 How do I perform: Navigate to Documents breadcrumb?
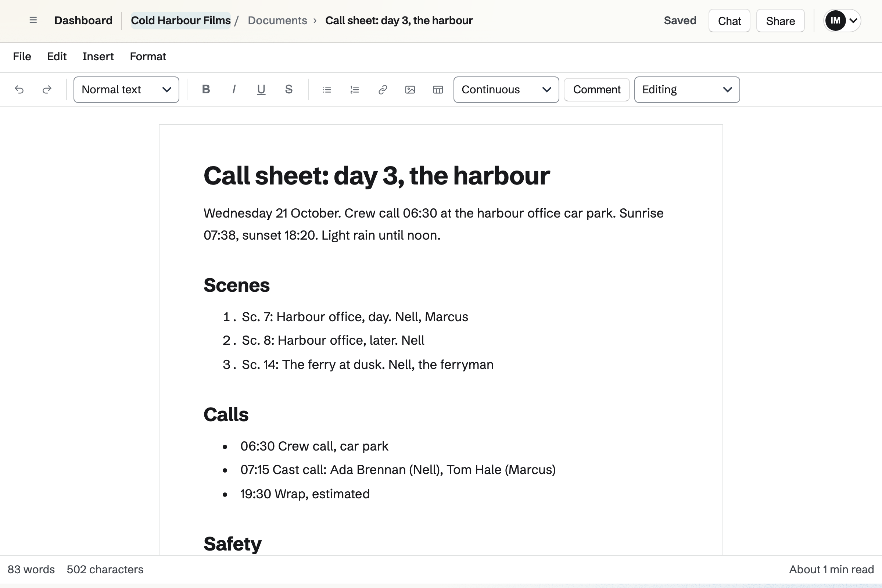click(x=277, y=20)
